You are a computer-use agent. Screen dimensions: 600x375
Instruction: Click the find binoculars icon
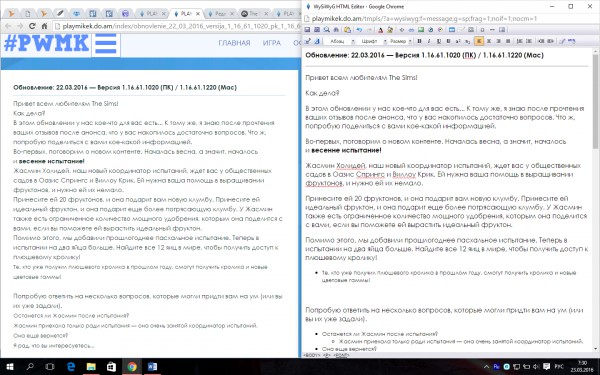(336, 29)
